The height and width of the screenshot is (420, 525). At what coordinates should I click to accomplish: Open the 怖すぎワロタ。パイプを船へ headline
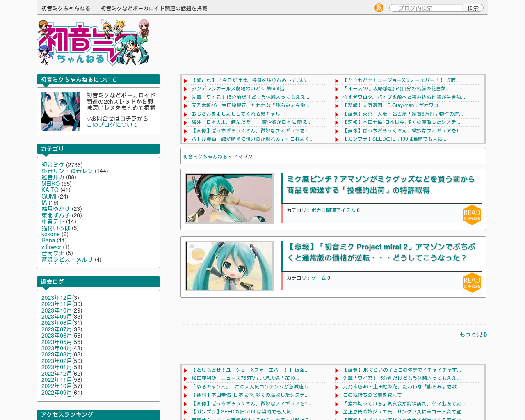(x=404, y=97)
